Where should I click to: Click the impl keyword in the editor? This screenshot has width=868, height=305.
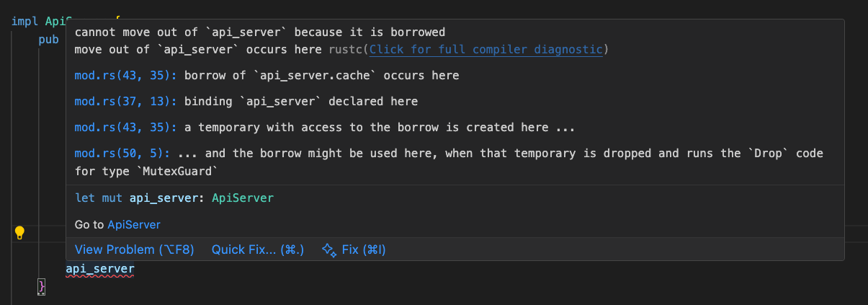click(25, 20)
